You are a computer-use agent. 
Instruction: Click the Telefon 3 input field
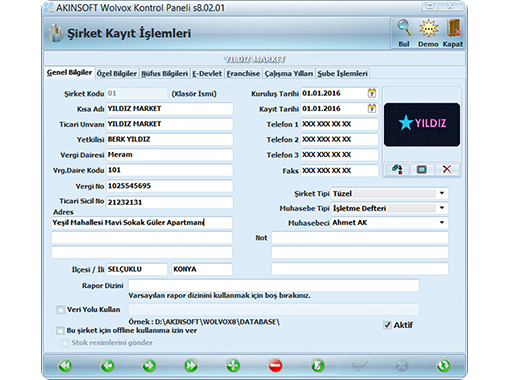[x=340, y=155]
